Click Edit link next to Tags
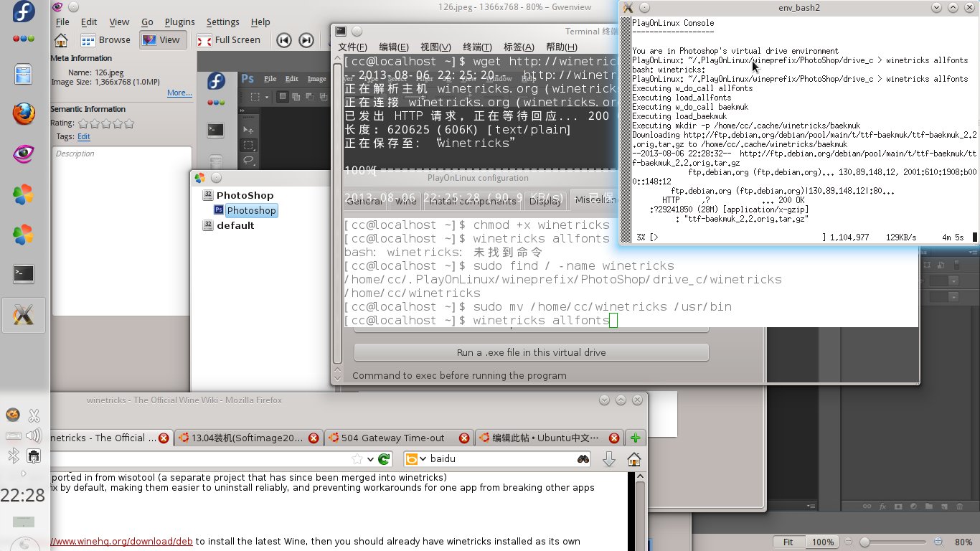The image size is (980, 551). (x=84, y=137)
